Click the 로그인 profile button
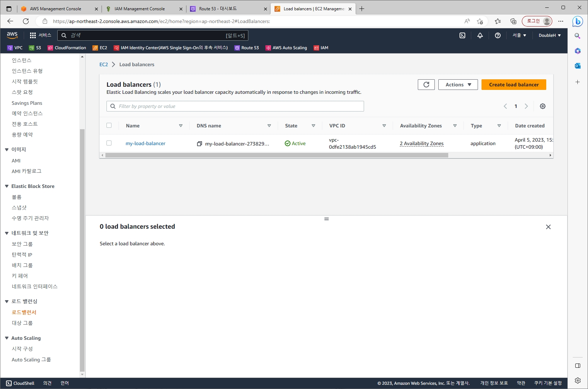Screen dimensions: 588x389 click(x=537, y=21)
